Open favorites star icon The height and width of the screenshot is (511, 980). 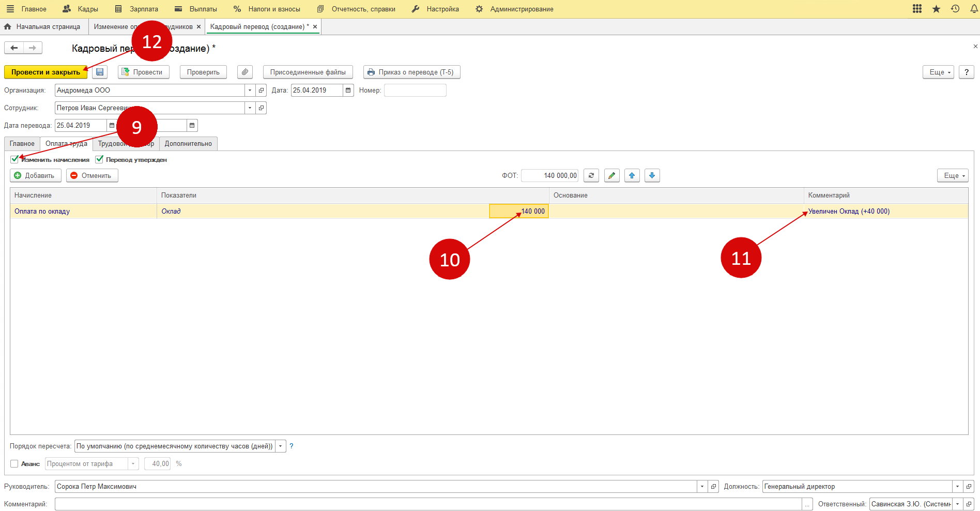(x=936, y=9)
